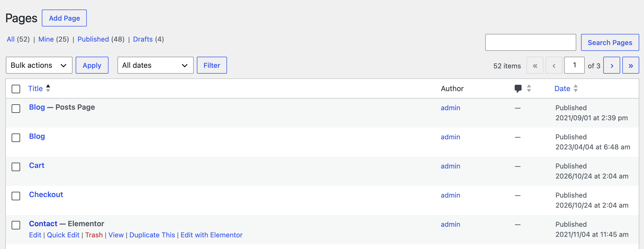The width and height of the screenshot is (644, 249).
Task: Click the Date column header text
Action: pyautogui.click(x=562, y=88)
